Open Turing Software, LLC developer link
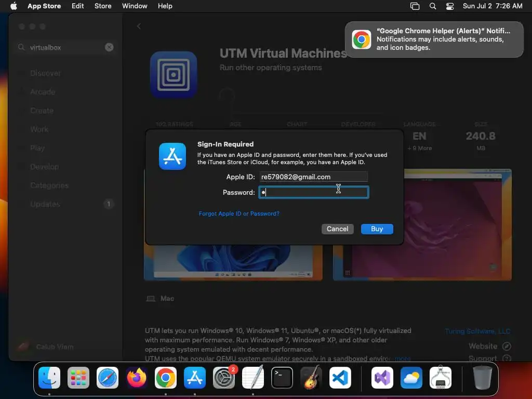This screenshot has height=399, width=532. 477,331
